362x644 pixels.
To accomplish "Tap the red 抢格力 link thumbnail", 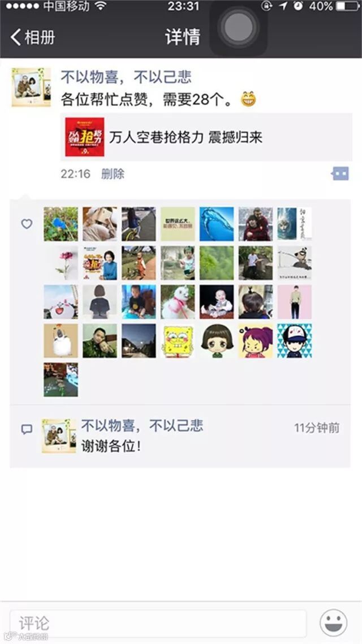I will point(84,137).
